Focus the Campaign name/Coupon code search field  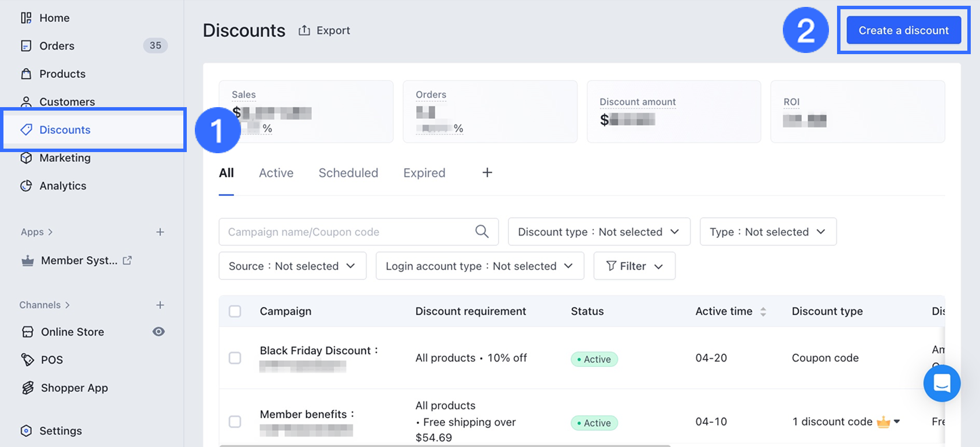coord(346,232)
